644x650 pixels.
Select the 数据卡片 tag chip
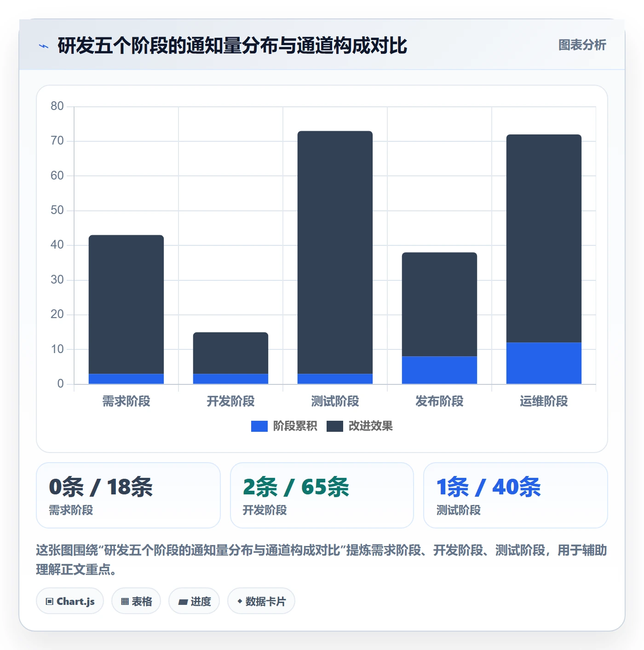(261, 601)
